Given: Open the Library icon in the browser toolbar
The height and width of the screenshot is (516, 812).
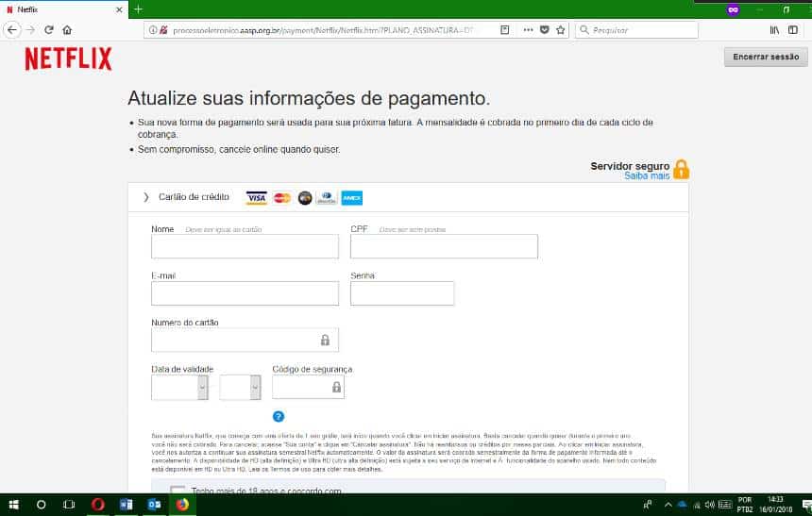Looking at the screenshot, I should coord(774,30).
